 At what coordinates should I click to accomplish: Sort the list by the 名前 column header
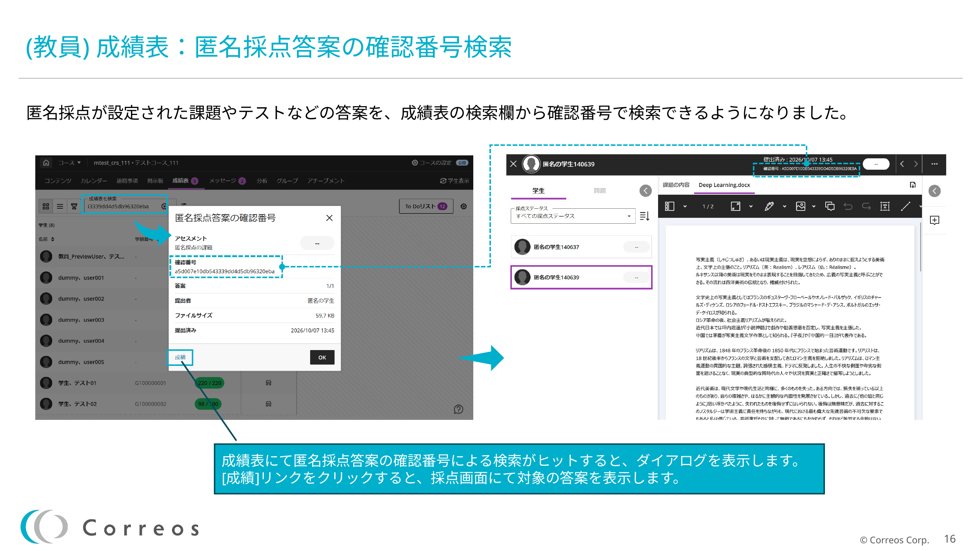(x=46, y=239)
